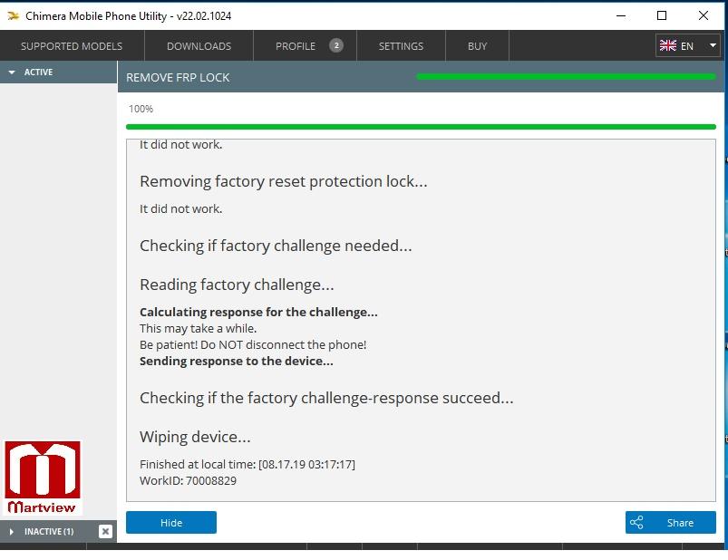
Task: Click the share icon on Share button
Action: point(636,523)
